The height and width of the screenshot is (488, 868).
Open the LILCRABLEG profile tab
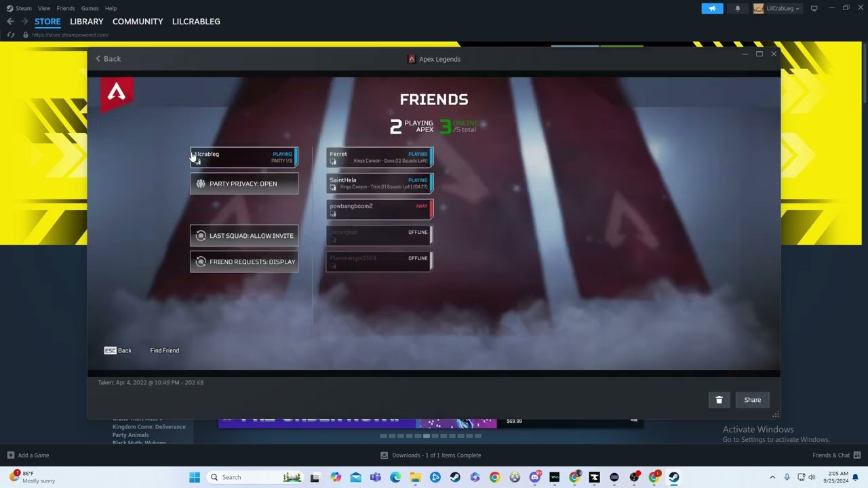click(196, 22)
